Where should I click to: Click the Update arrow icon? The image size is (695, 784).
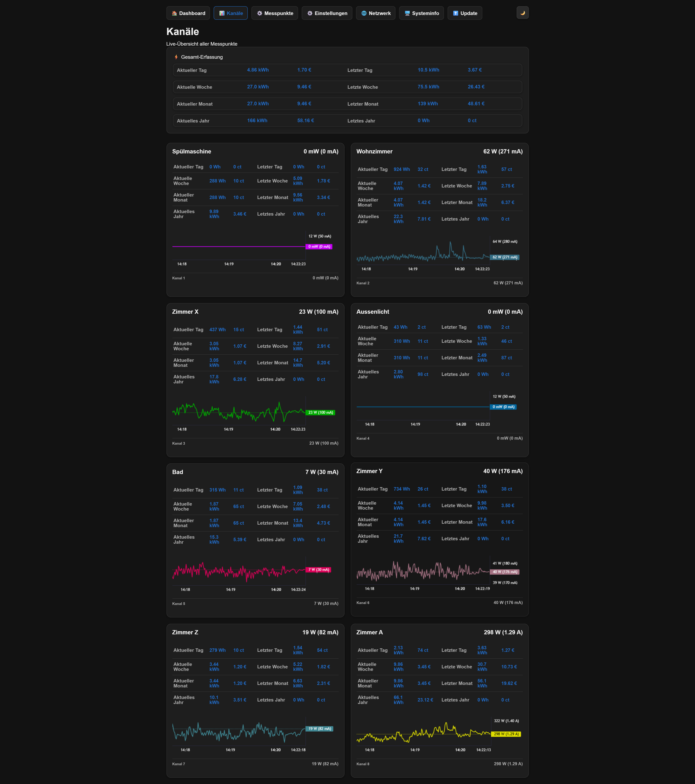coord(455,13)
